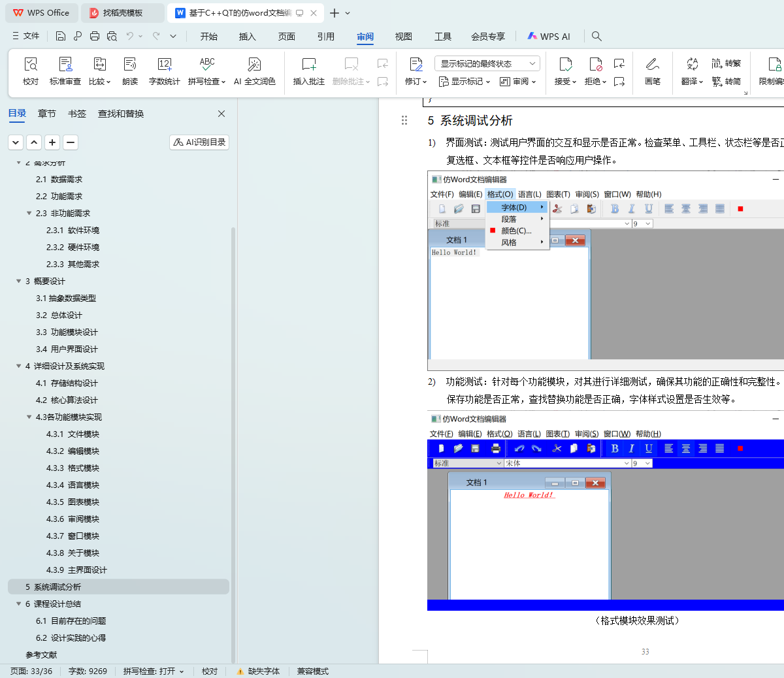This screenshot has height=678, width=784.
Task: Click the ABC 拼写检查 icon
Action: 207,63
